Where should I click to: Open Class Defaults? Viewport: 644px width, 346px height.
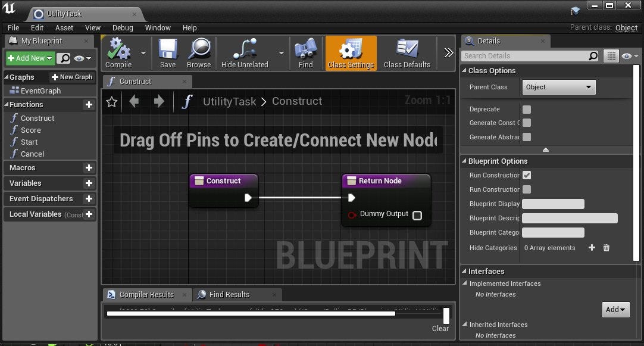point(407,52)
